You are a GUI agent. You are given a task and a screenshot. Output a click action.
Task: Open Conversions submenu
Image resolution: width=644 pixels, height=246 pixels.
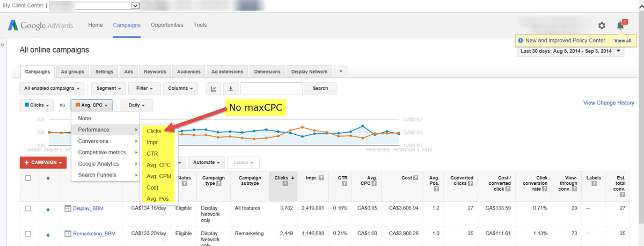[105, 141]
